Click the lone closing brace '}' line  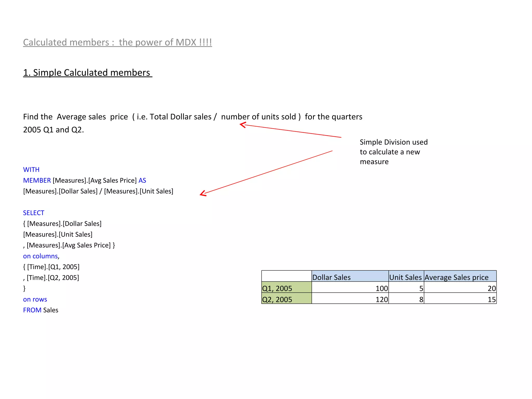pyautogui.click(x=24, y=289)
